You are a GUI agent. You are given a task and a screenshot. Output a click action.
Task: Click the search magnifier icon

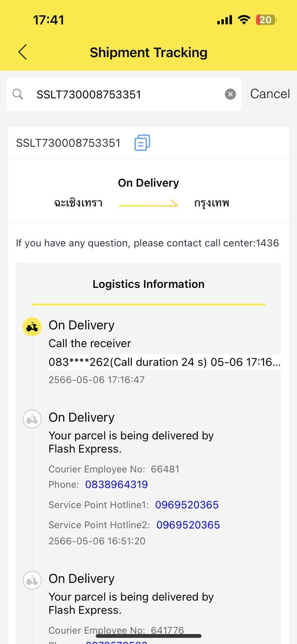click(x=18, y=94)
